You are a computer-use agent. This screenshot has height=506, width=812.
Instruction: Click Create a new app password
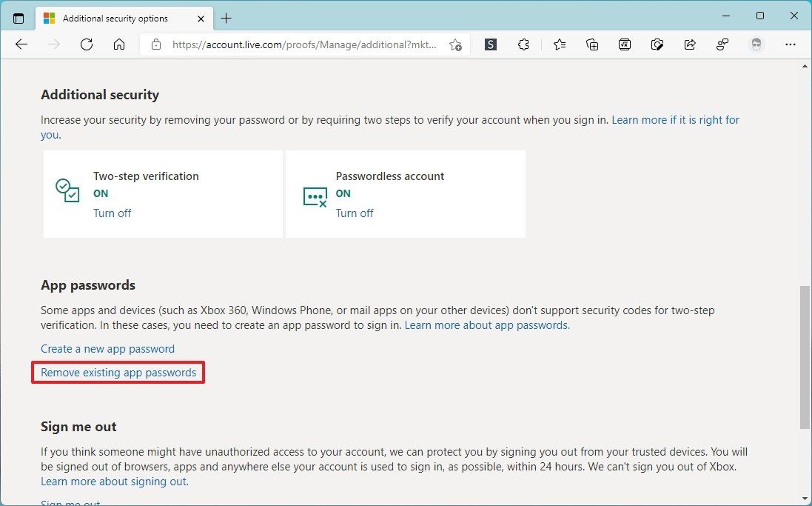tap(107, 348)
